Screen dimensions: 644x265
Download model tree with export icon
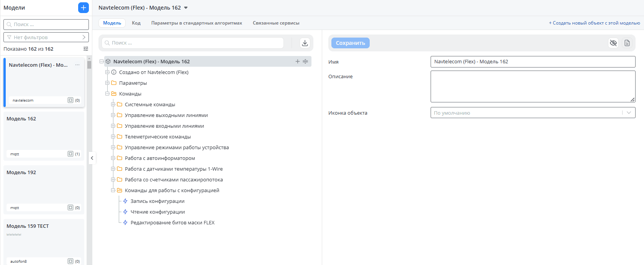coord(305,43)
